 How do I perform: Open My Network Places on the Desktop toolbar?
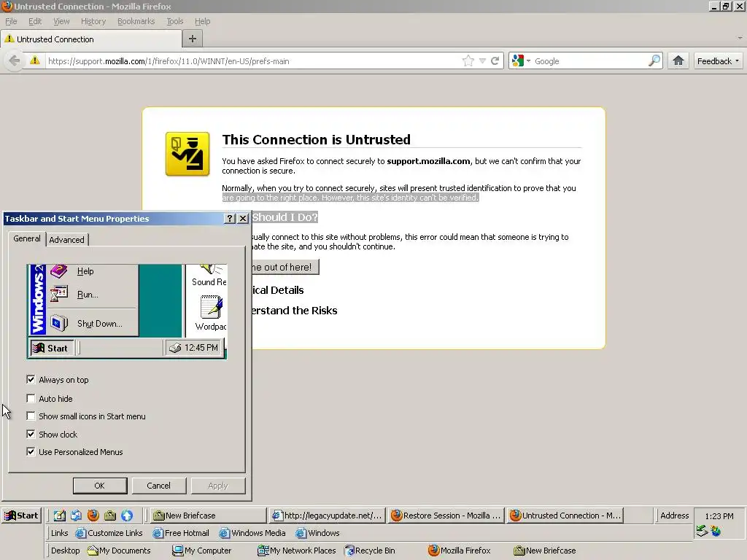coord(296,551)
